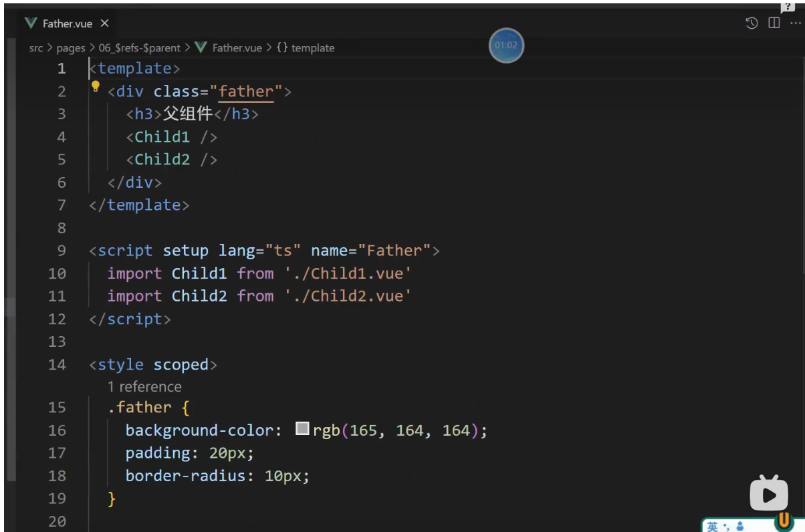Open the '06_$refs-$parent' breadcrumb folder
805x532 pixels.
(139, 48)
